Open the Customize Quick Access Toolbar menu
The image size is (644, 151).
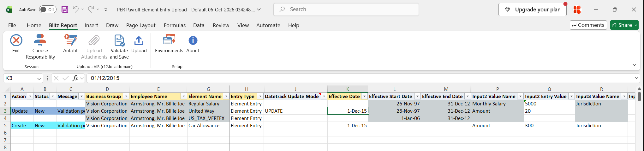pos(106,10)
